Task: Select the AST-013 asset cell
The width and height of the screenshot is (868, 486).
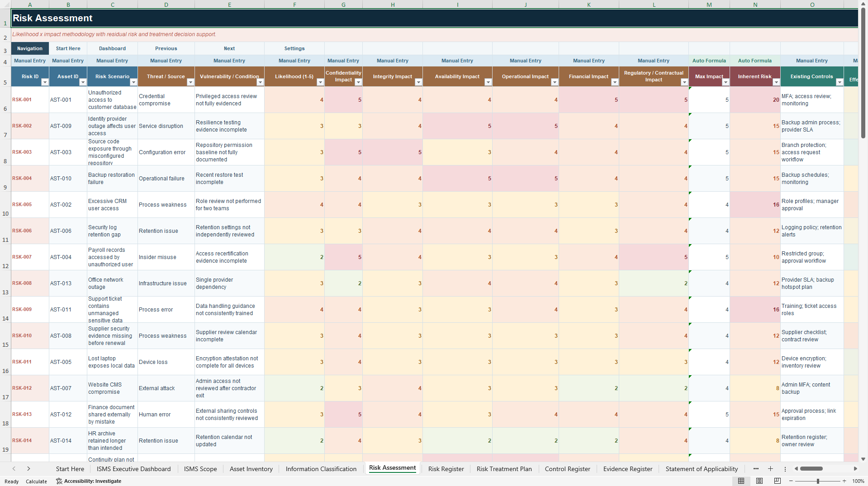Action: tap(68, 283)
